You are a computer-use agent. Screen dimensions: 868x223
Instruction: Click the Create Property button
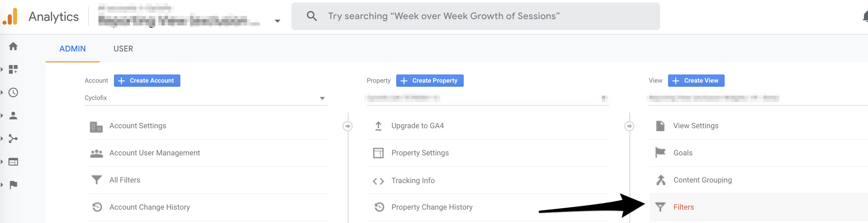[430, 81]
